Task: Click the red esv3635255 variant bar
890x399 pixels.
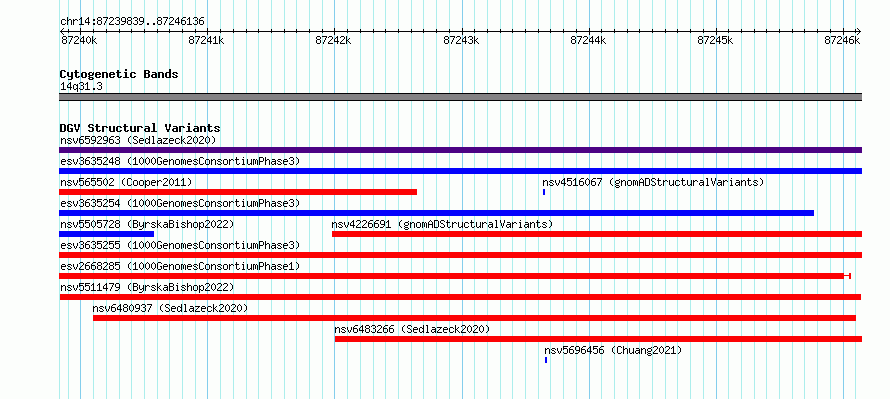Action: [x=460, y=255]
